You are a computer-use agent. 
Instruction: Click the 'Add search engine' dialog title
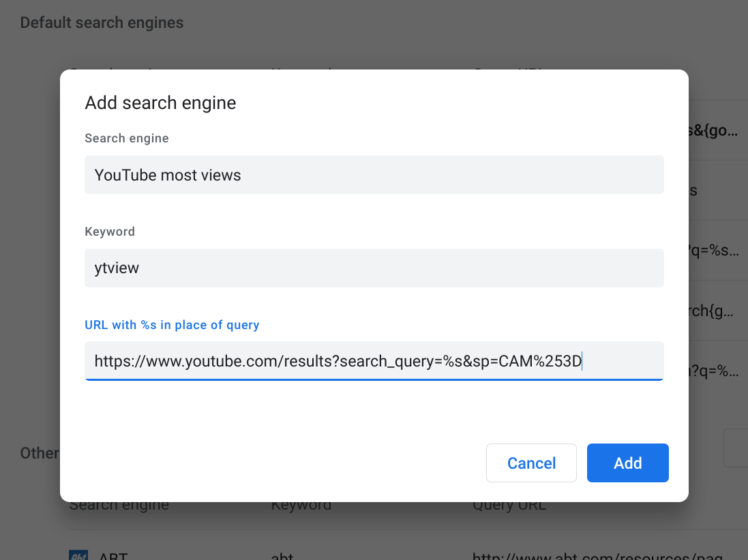pos(160,103)
